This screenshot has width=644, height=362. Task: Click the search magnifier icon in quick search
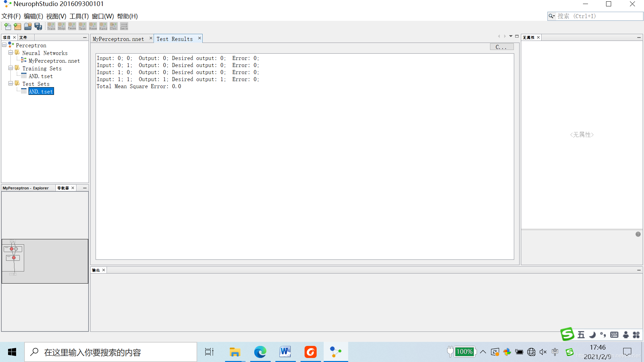pyautogui.click(x=551, y=16)
